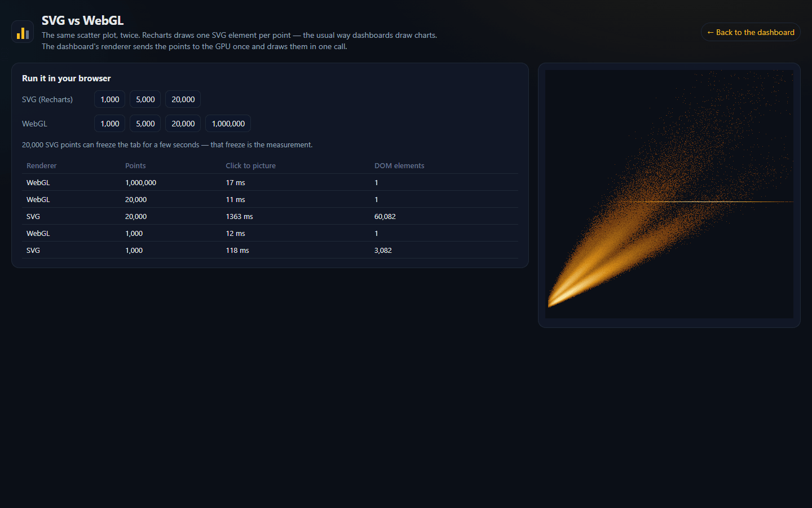Run WebGL with 20,000 points
Image resolution: width=812 pixels, height=508 pixels.
point(183,124)
